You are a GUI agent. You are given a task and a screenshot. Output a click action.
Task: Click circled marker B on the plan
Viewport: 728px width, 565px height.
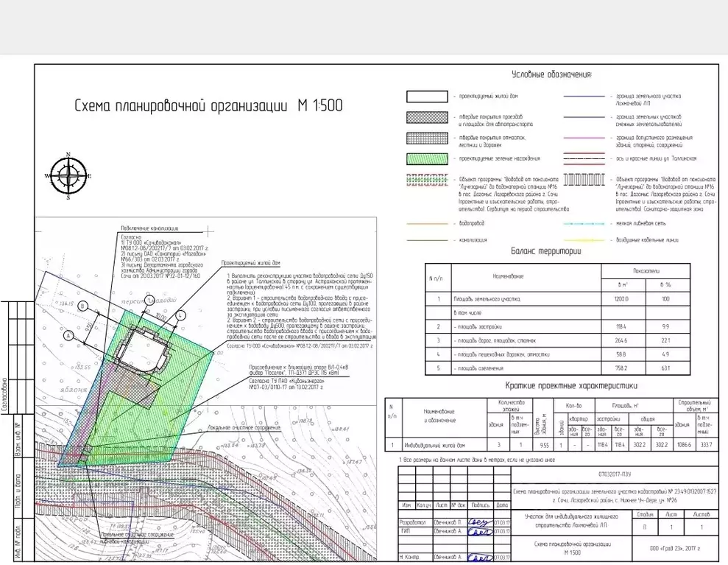tap(83, 306)
